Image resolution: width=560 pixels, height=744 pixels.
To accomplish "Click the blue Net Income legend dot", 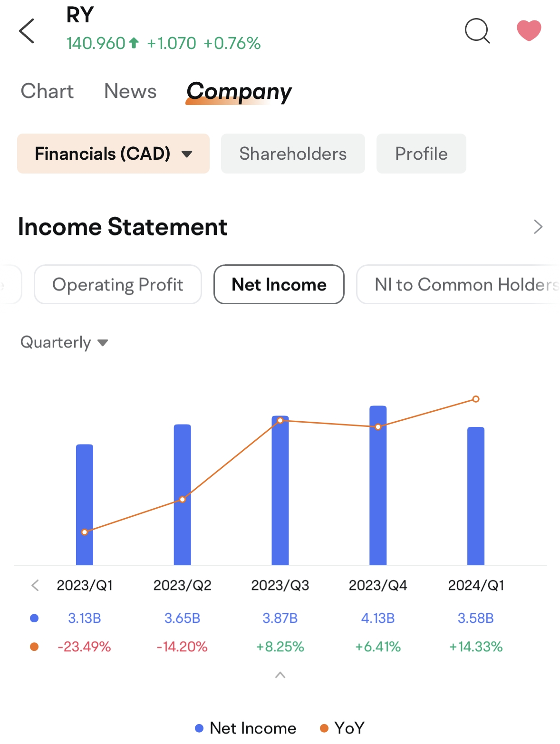I will click(x=199, y=728).
